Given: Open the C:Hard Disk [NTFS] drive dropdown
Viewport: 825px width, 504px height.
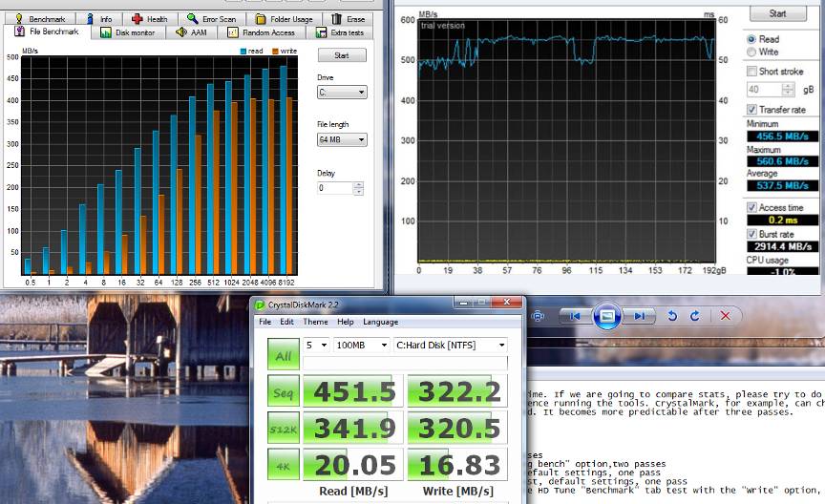Looking at the screenshot, I should point(451,346).
